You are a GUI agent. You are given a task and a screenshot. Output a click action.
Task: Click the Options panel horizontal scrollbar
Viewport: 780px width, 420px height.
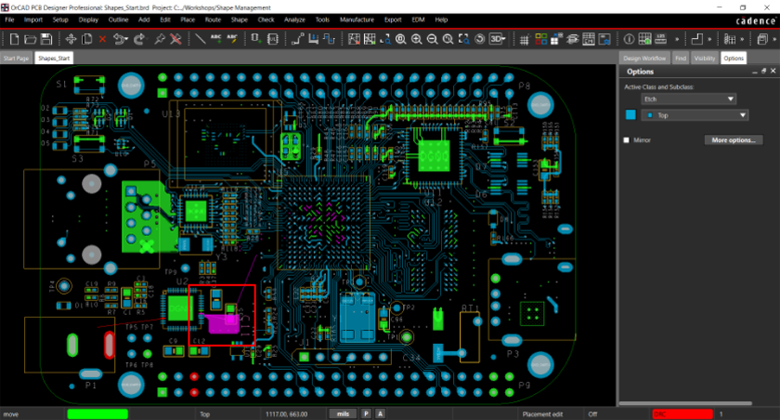coord(685,403)
